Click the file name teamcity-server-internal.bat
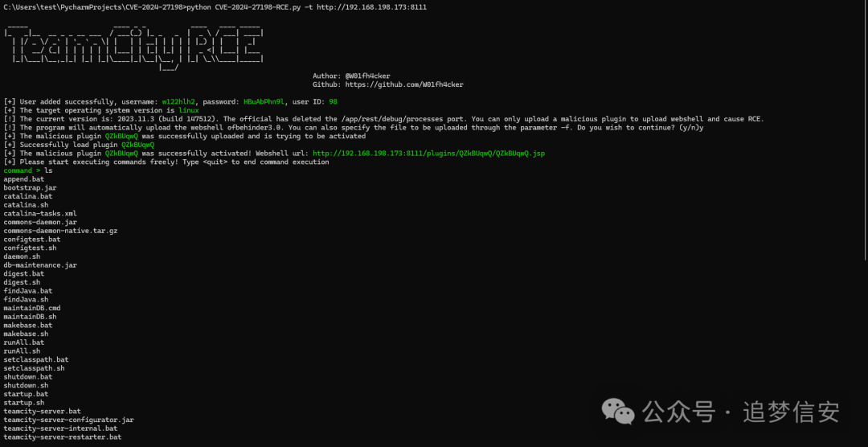Image resolution: width=868 pixels, height=447 pixels. 60,429
